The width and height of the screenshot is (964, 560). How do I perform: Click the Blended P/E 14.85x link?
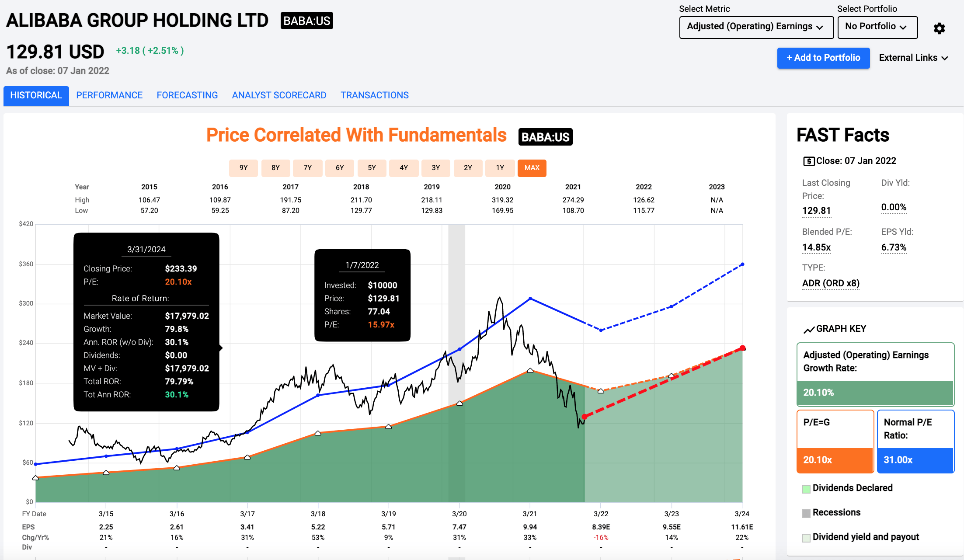point(816,247)
